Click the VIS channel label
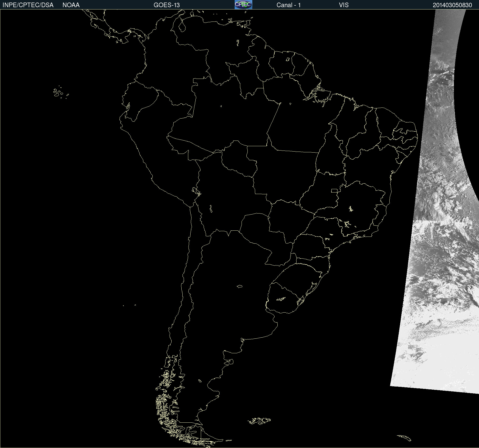479x448 pixels. (344, 5)
